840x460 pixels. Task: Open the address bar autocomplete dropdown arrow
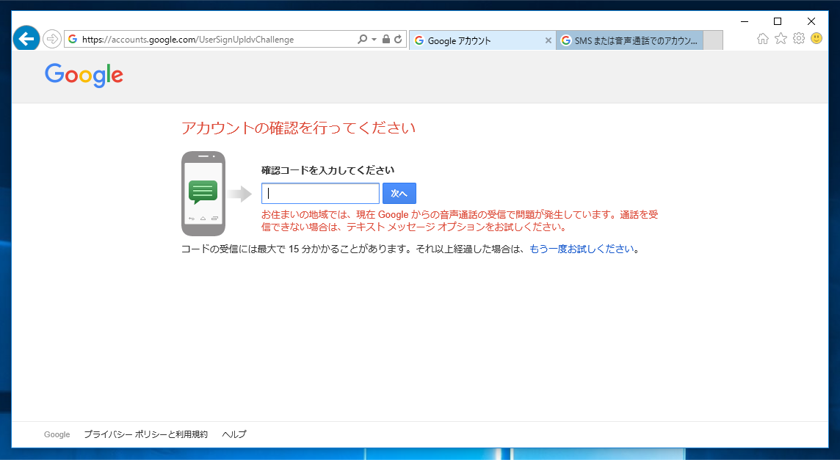[374, 39]
